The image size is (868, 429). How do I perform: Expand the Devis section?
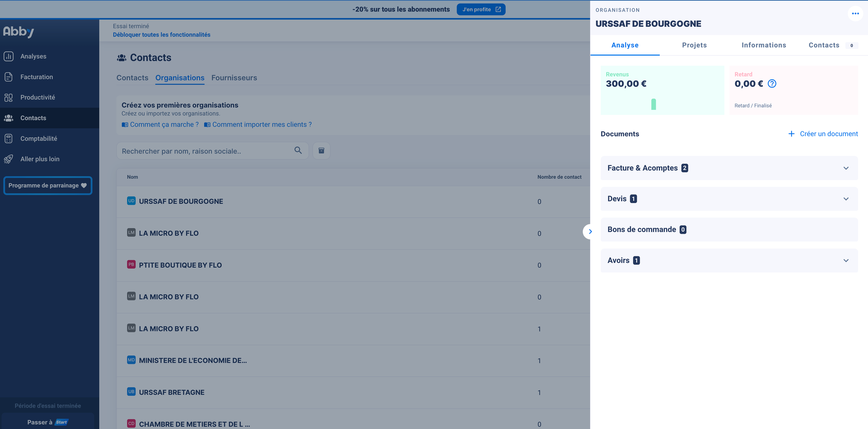(729, 199)
